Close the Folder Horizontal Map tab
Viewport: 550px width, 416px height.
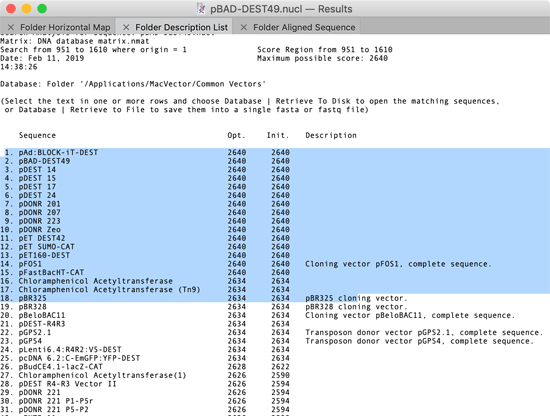[x=11, y=27]
